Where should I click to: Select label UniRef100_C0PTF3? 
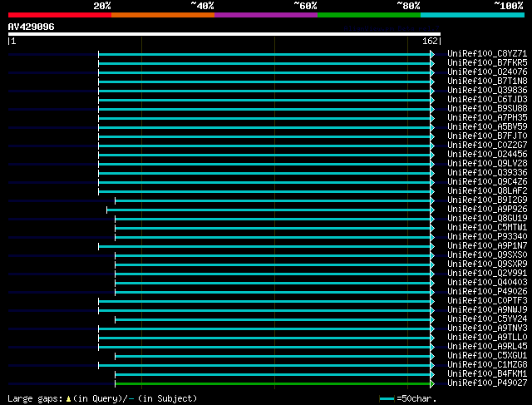487,301
